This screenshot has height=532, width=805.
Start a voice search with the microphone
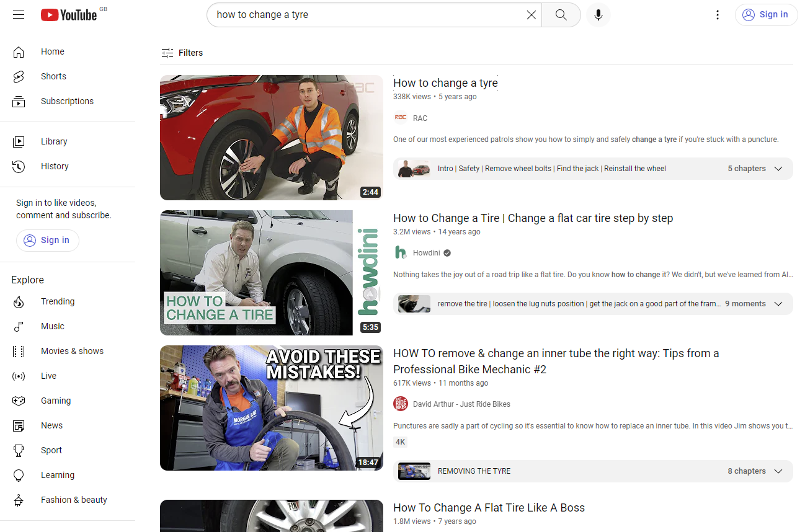coord(597,14)
